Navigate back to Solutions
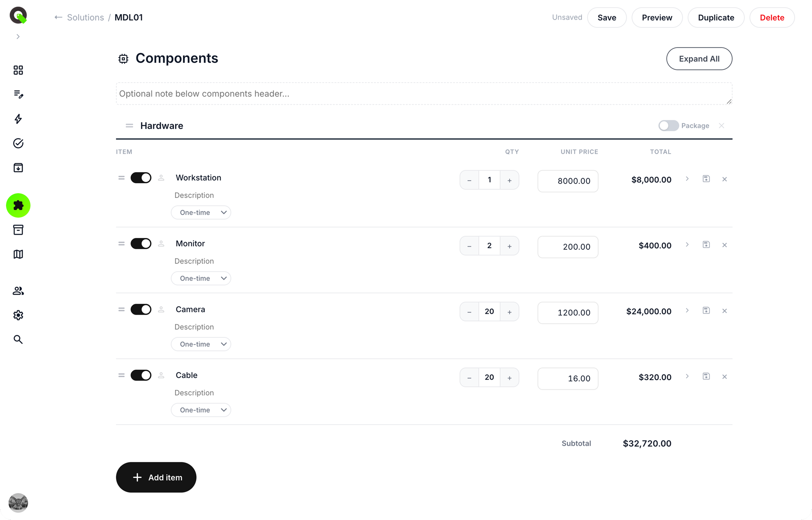812x520 pixels. pos(85,17)
